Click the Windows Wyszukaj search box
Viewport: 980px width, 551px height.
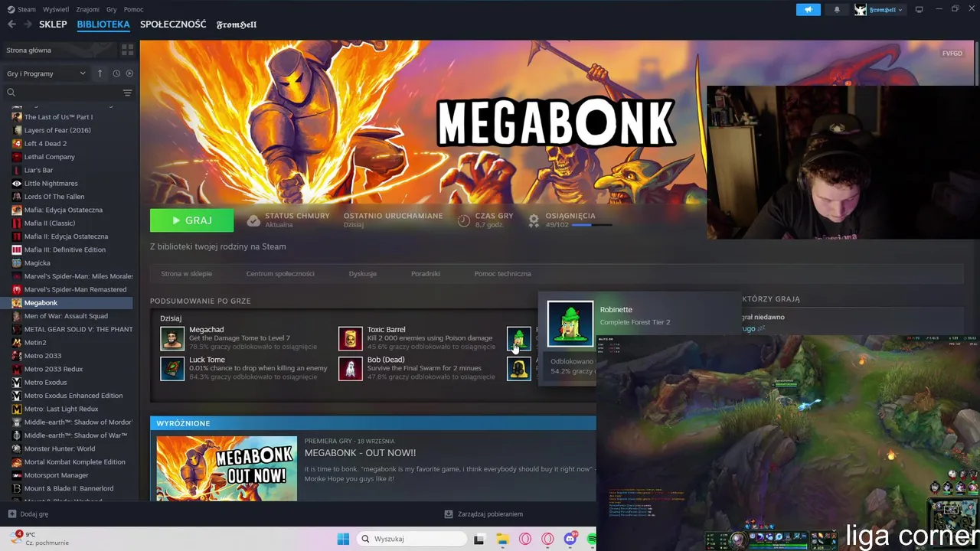click(x=412, y=539)
